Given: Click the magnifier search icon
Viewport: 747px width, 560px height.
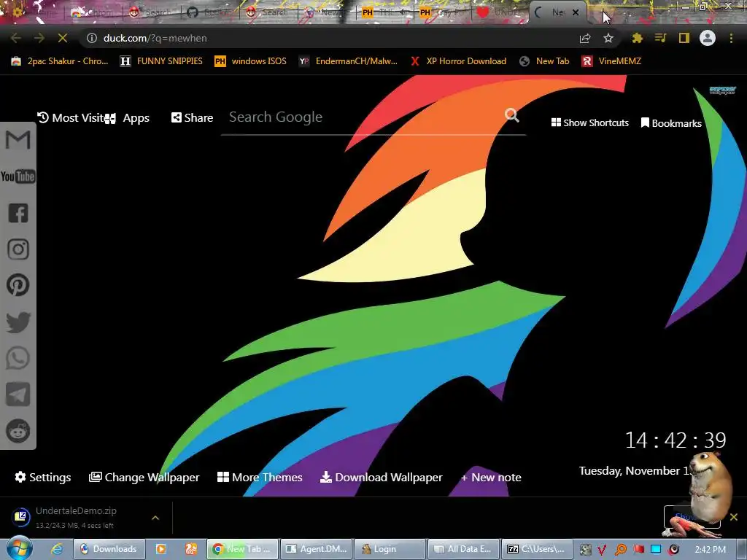Looking at the screenshot, I should click(x=511, y=115).
